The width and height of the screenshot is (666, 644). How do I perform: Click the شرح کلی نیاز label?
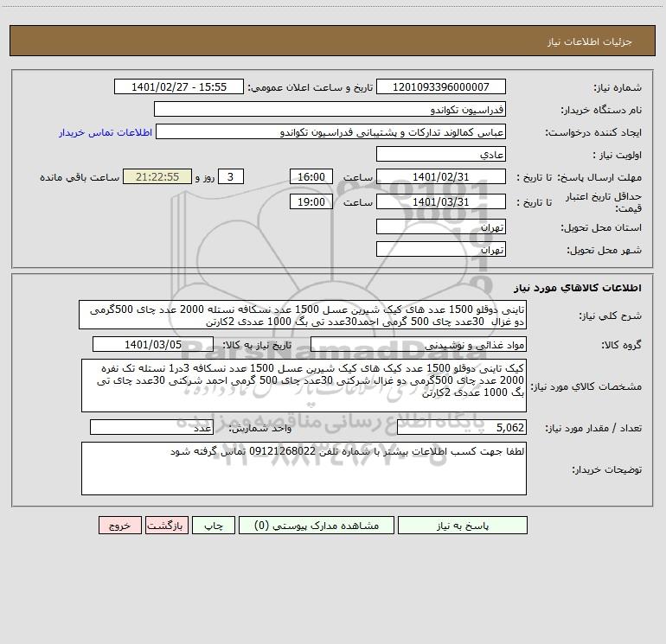(611, 316)
